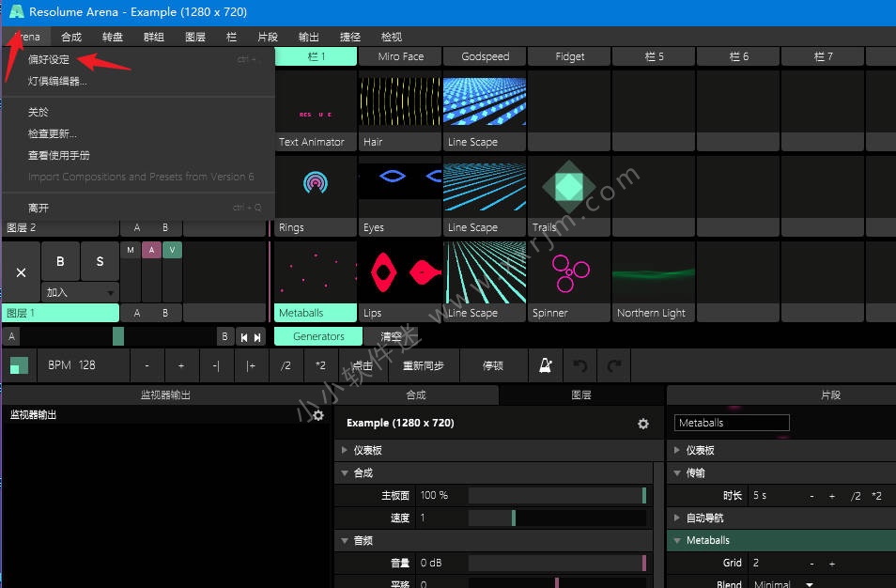Click the 速度 speed slider

click(557, 518)
